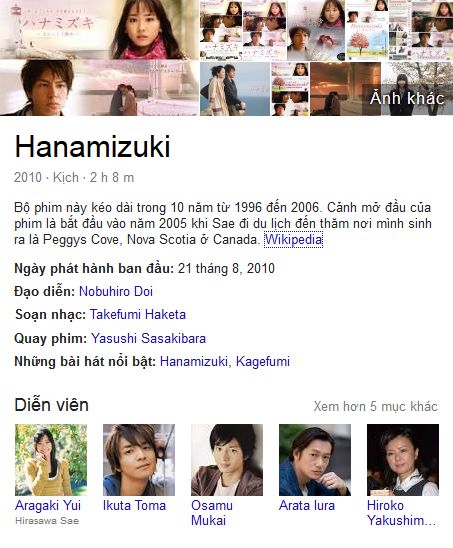453x548 pixels.
Task: Open the Arata Iura name link
Action: [307, 505]
